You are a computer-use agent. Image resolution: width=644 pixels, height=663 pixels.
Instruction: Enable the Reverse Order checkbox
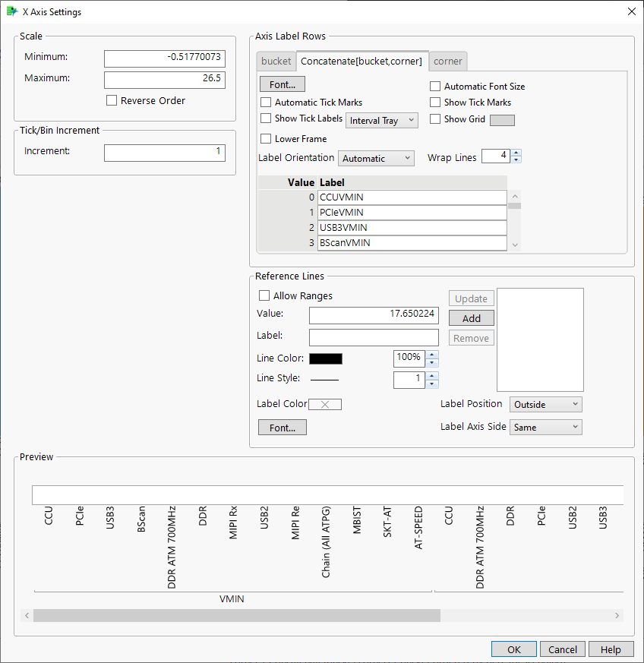pyautogui.click(x=112, y=100)
